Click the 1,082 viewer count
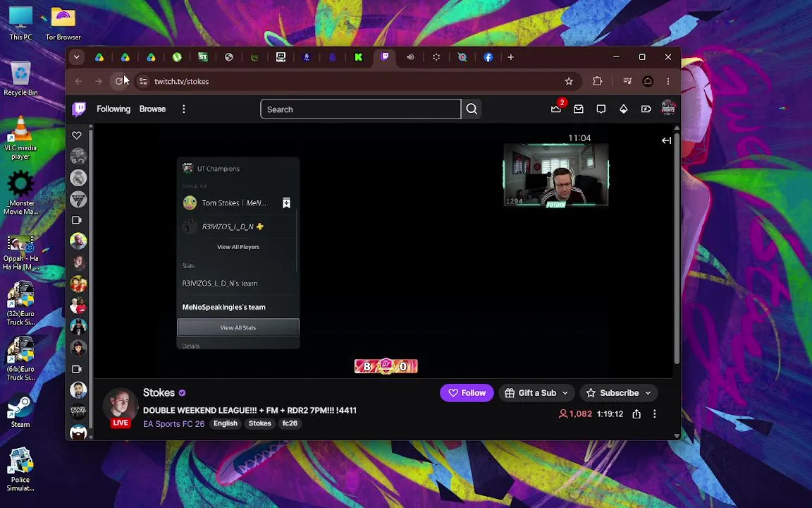Viewport: 812px width, 508px height. click(x=575, y=413)
